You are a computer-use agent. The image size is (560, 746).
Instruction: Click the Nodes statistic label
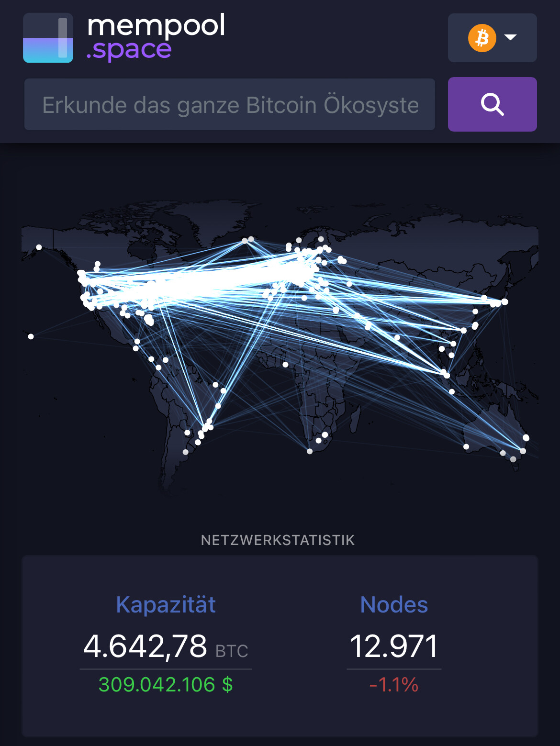pos(394,604)
